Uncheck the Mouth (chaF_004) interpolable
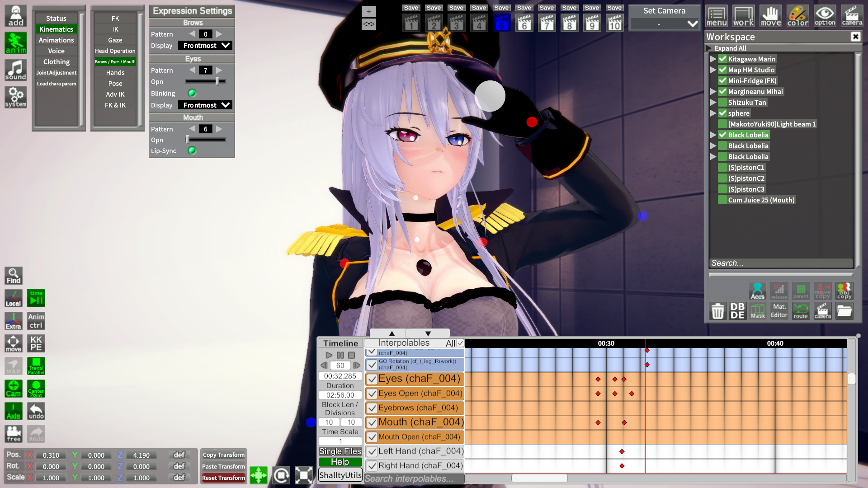868x488 pixels. [x=372, y=422]
